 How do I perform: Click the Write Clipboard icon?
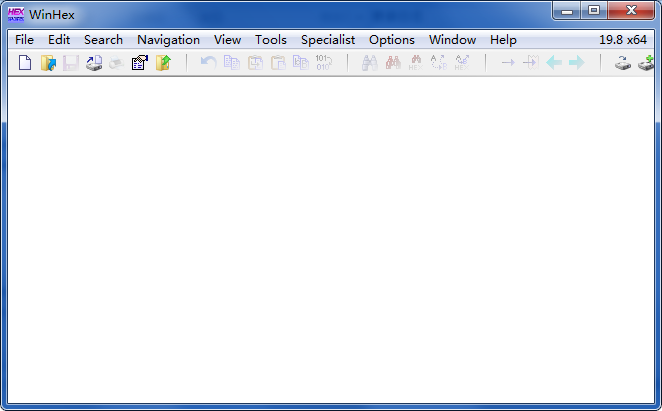[x=301, y=63]
